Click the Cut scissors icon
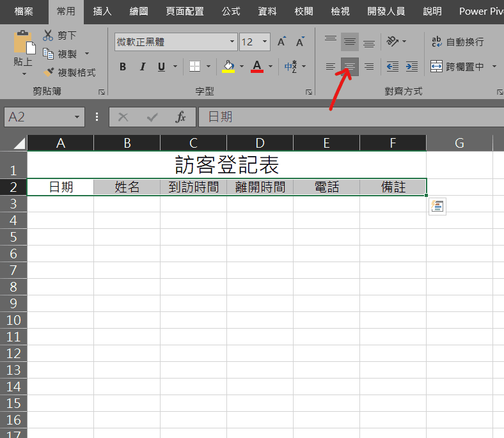The height and width of the screenshot is (438, 504). pyautogui.click(x=48, y=35)
